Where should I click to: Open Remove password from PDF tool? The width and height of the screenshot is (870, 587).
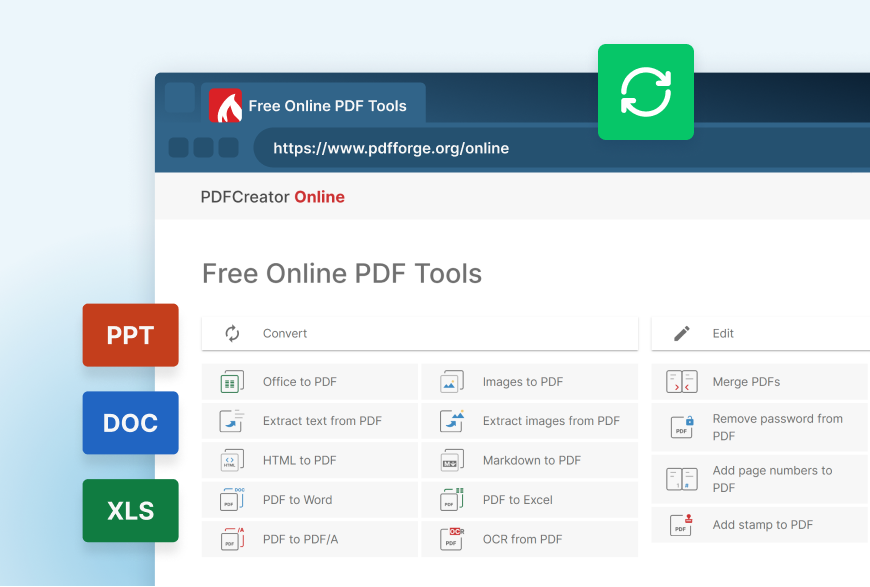pos(760,427)
